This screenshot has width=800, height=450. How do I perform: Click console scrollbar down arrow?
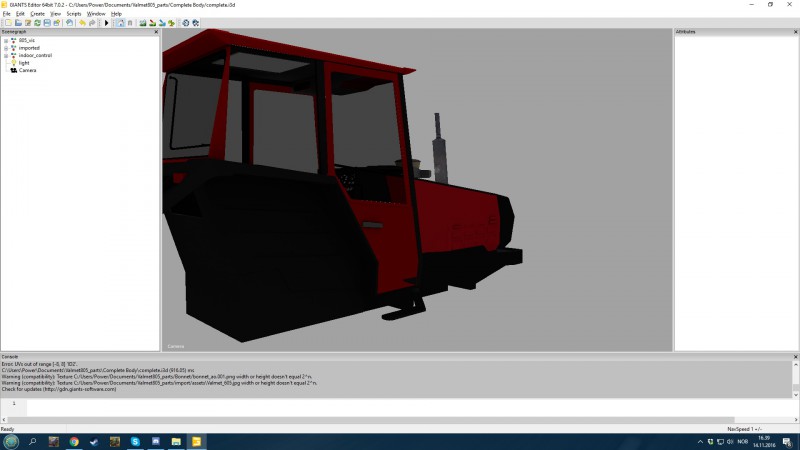pos(795,394)
